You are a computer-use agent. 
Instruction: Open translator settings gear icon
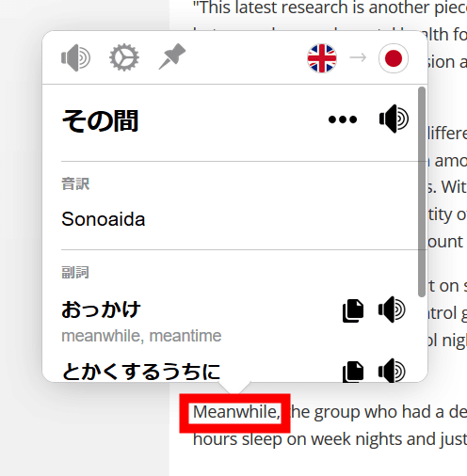[x=124, y=57]
